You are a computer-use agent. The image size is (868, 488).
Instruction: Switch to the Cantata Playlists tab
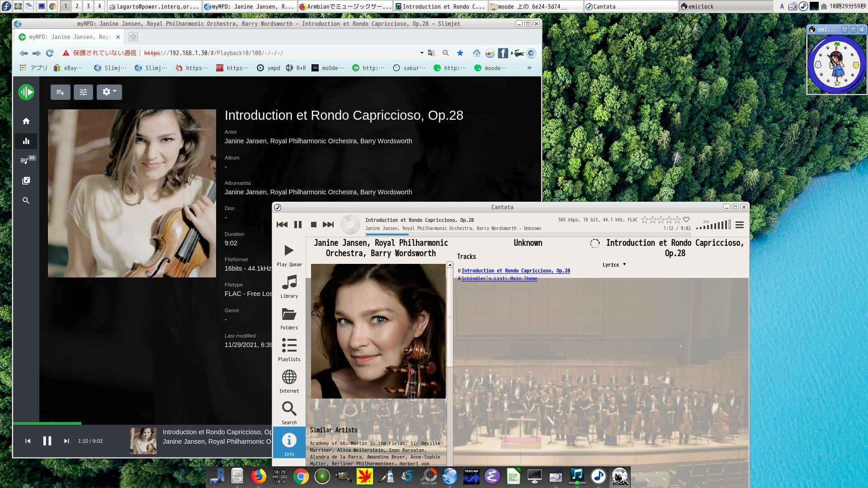click(289, 350)
